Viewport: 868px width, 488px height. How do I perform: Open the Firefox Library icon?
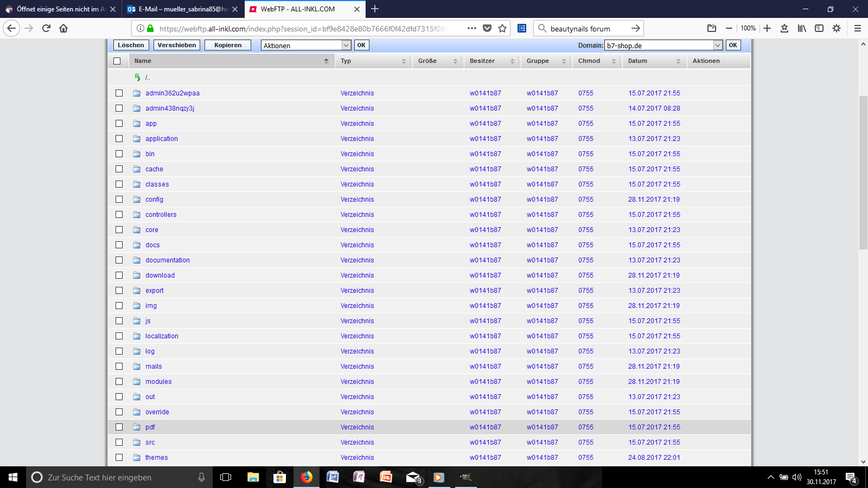tap(802, 28)
